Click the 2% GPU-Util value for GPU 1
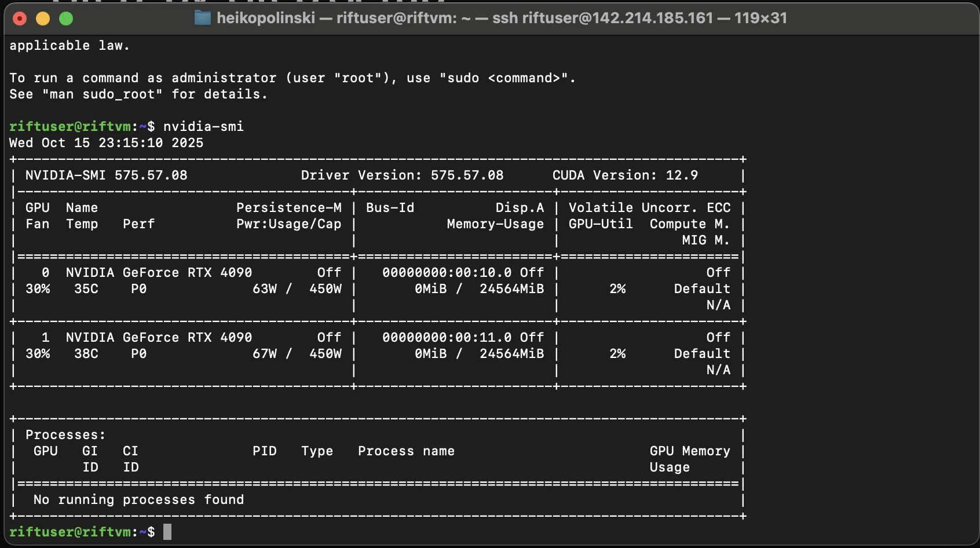Screen dimensions: 980x548 [618, 353]
